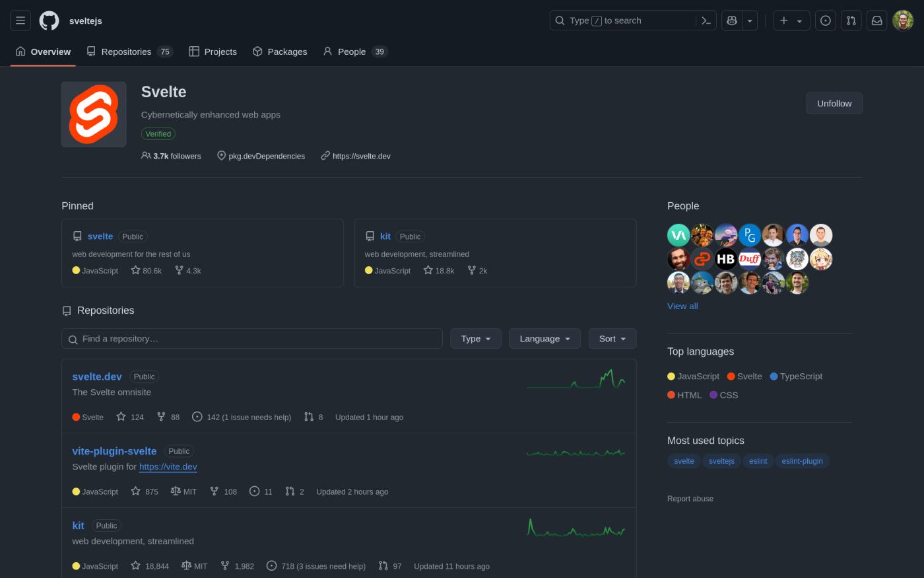This screenshot has width=924, height=578.
Task: Click the 124 stars on svelte.dev
Action: (130, 417)
